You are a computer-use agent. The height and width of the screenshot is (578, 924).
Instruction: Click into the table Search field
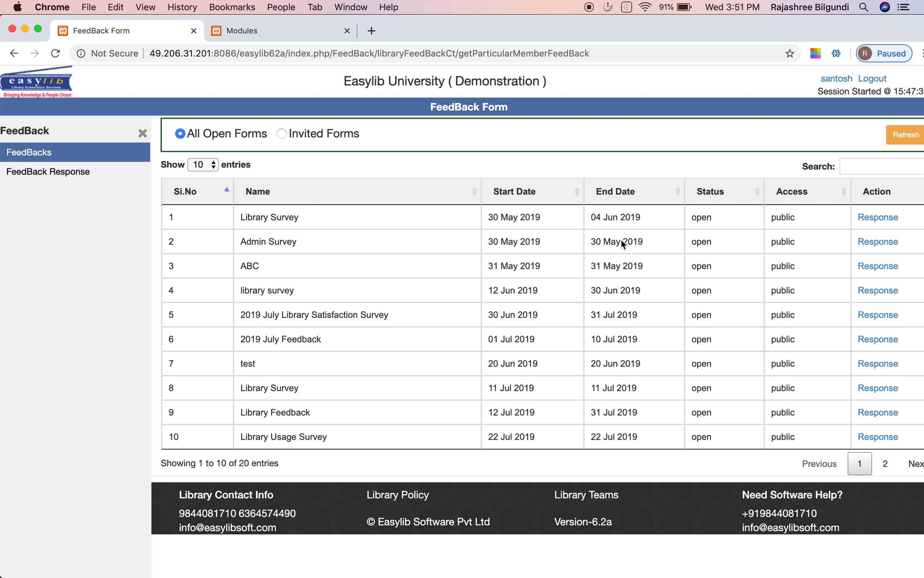point(882,166)
